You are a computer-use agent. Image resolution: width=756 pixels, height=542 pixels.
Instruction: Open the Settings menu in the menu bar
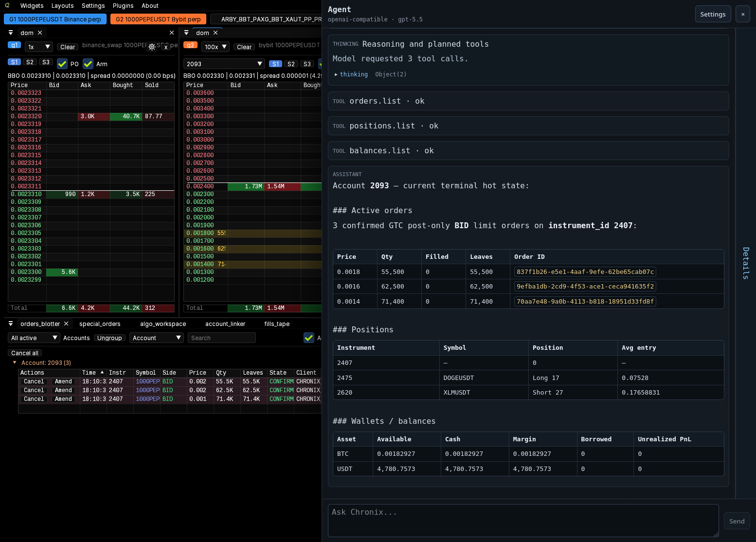click(93, 6)
